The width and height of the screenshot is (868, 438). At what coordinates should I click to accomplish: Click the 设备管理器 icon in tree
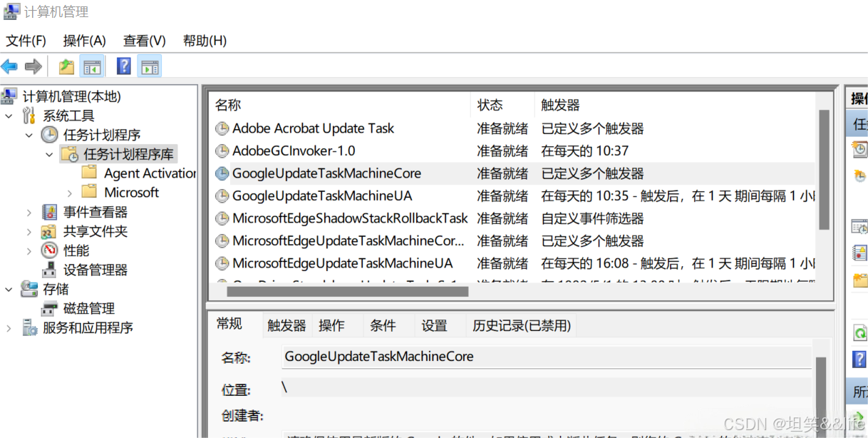tap(49, 270)
